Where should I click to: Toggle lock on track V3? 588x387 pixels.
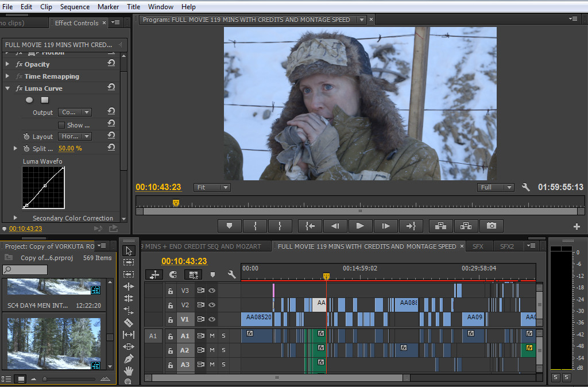pyautogui.click(x=170, y=291)
